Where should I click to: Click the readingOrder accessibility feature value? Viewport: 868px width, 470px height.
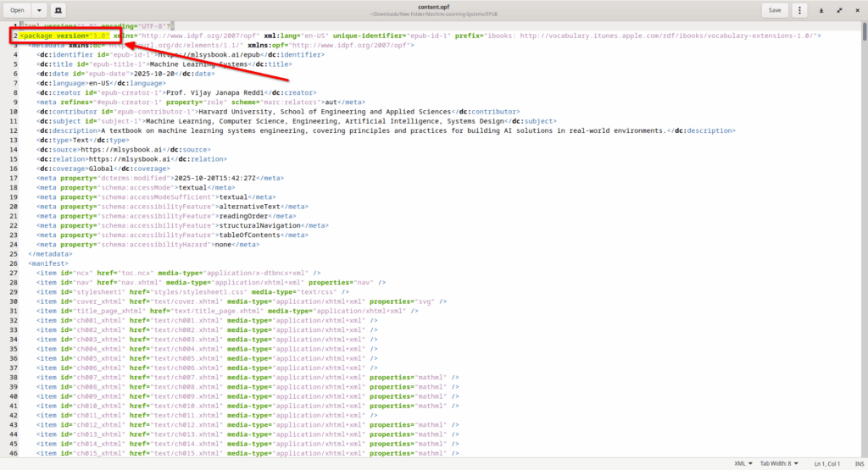243,216
